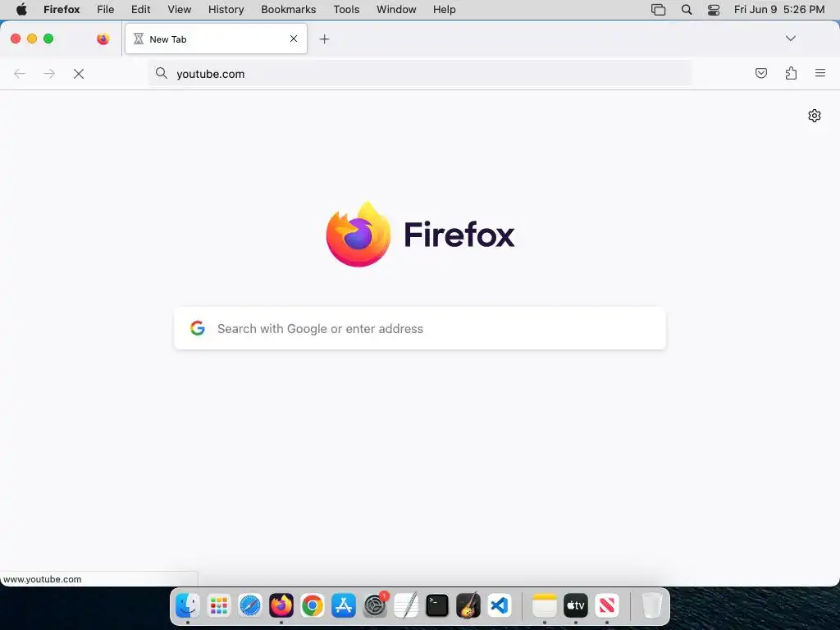This screenshot has height=630, width=840.
Task: Open the Edit menu
Action: click(141, 10)
